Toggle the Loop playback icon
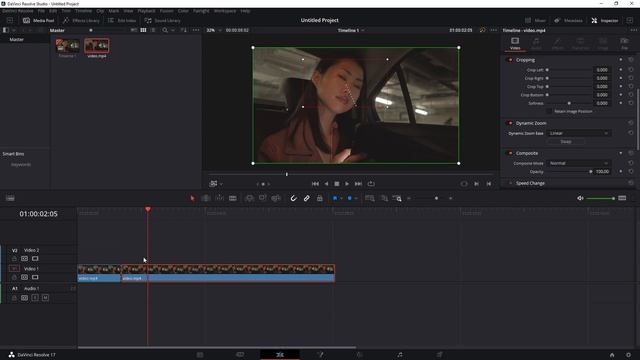 click(x=371, y=184)
